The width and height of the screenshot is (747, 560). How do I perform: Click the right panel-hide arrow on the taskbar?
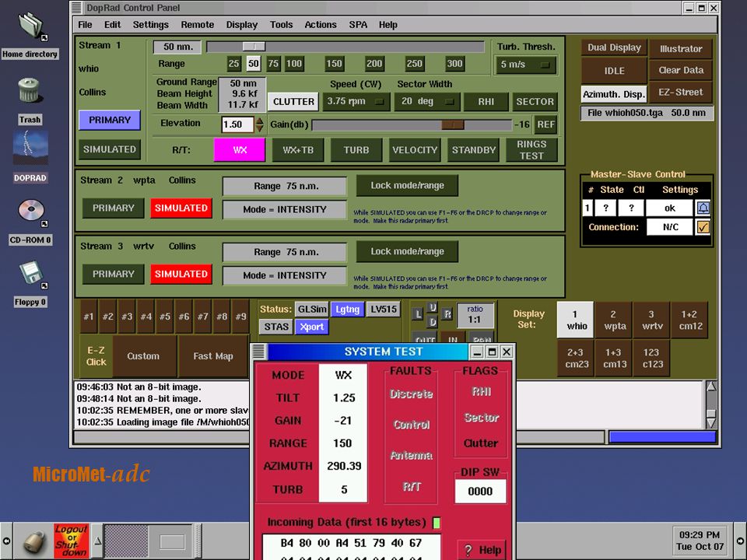tap(741, 541)
